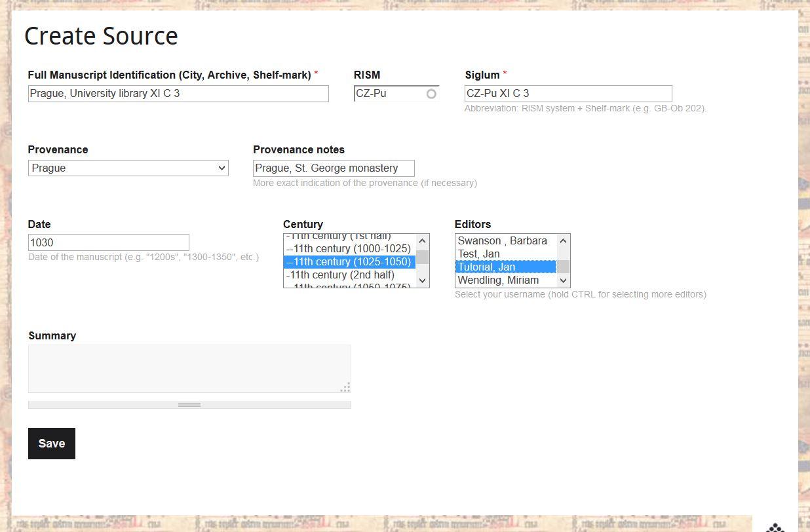810x532 pixels.
Task: Click into the Date field
Action: coord(108,242)
